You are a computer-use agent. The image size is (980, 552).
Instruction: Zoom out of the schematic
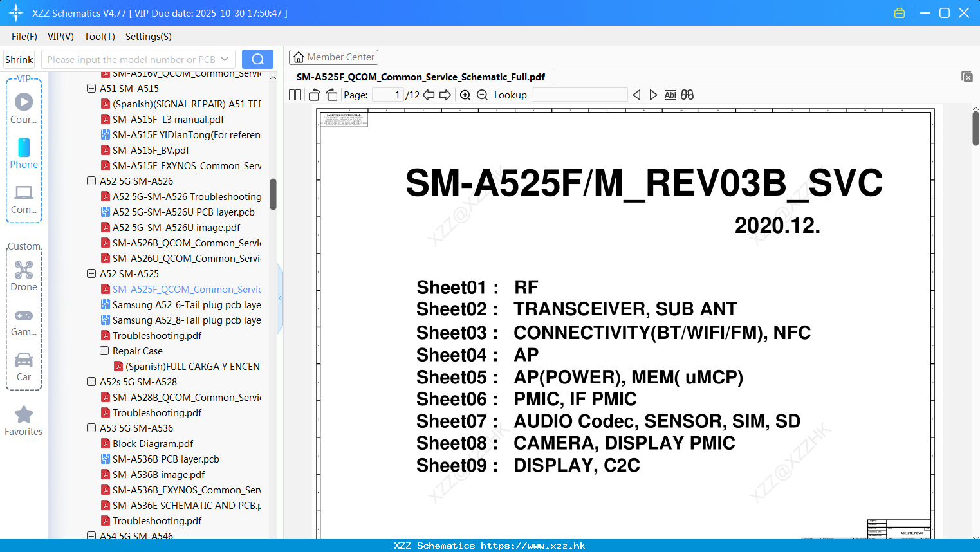pos(482,95)
